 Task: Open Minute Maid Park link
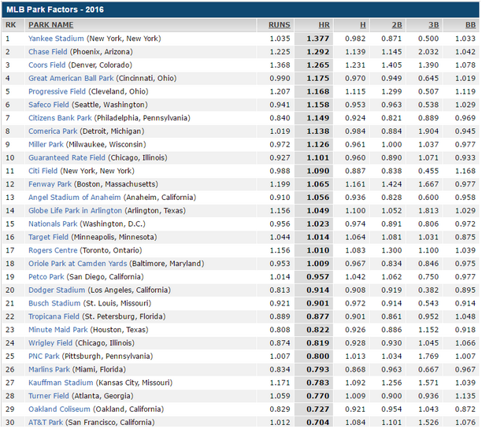(57, 330)
